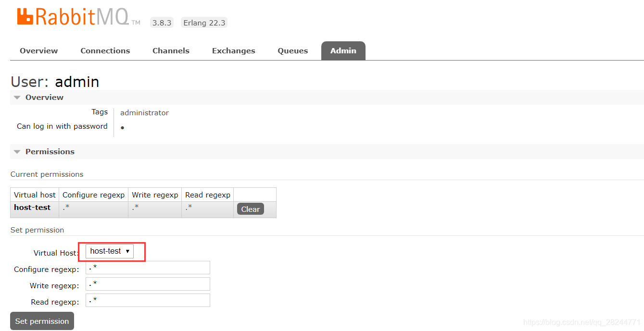Click the 'administrator' tag text
This screenshot has width=644, height=331.
(x=144, y=113)
